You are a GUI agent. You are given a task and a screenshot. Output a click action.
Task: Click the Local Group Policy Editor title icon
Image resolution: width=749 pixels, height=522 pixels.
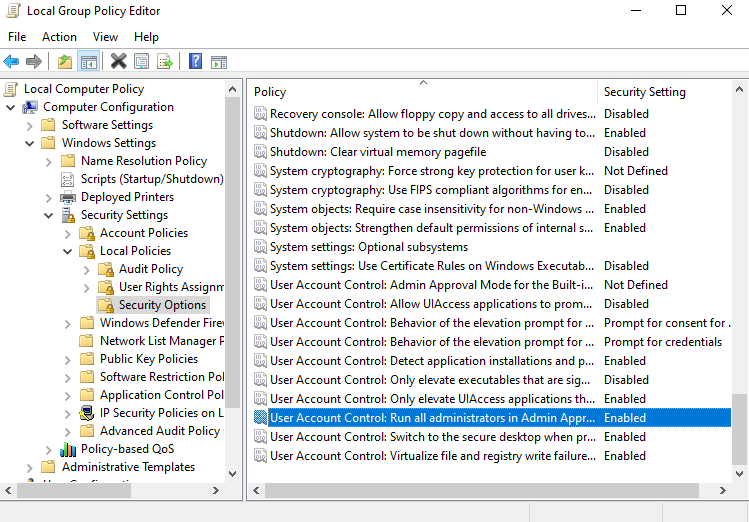pos(13,11)
